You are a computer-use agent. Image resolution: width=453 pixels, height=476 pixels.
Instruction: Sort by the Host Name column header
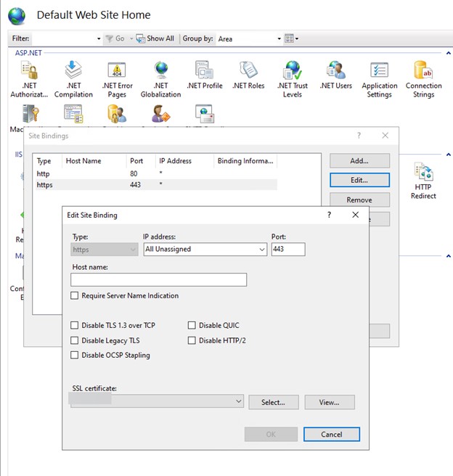click(x=94, y=161)
